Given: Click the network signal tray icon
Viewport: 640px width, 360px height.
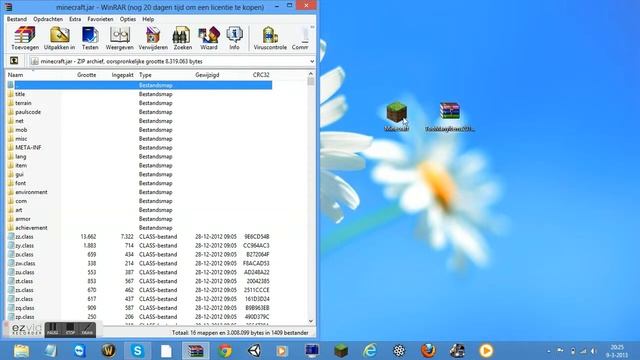Looking at the screenshot, I should [x=583, y=351].
